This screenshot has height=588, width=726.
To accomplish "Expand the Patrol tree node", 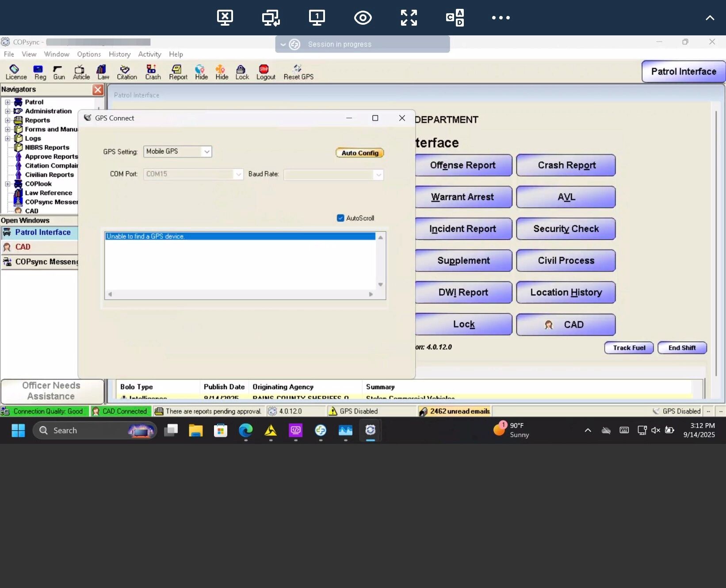I will pos(8,102).
